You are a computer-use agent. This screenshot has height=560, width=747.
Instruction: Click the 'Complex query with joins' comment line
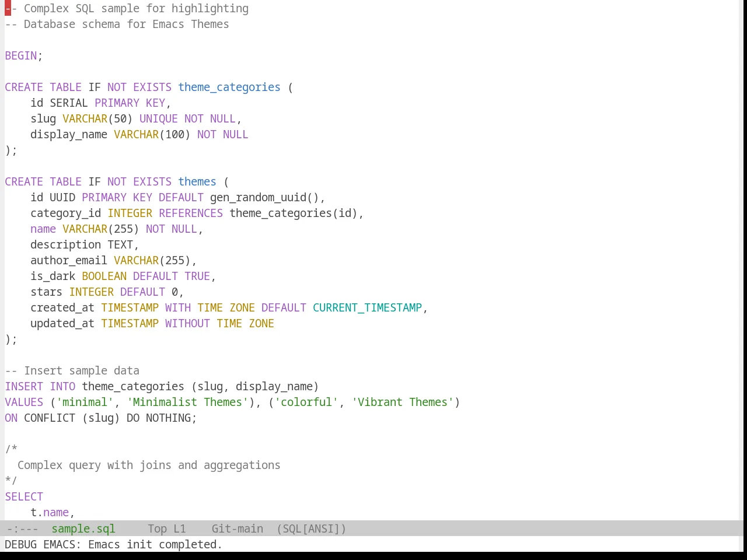coord(149,466)
